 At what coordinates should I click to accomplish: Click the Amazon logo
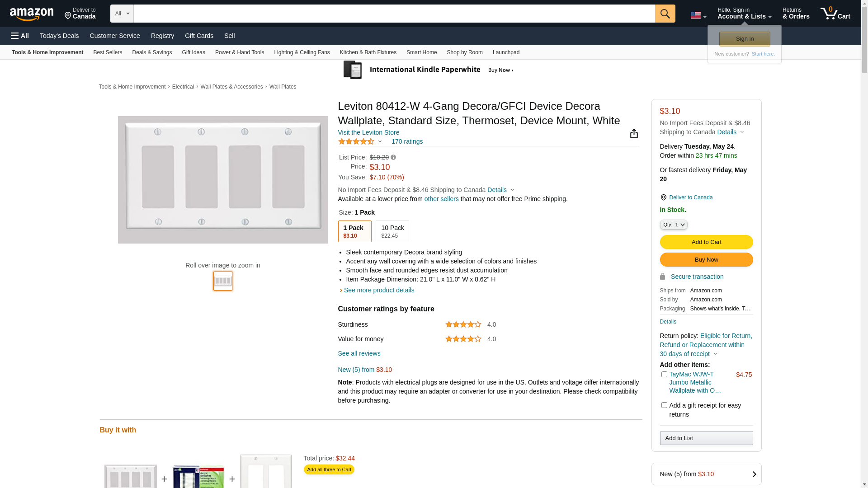pos(32,14)
